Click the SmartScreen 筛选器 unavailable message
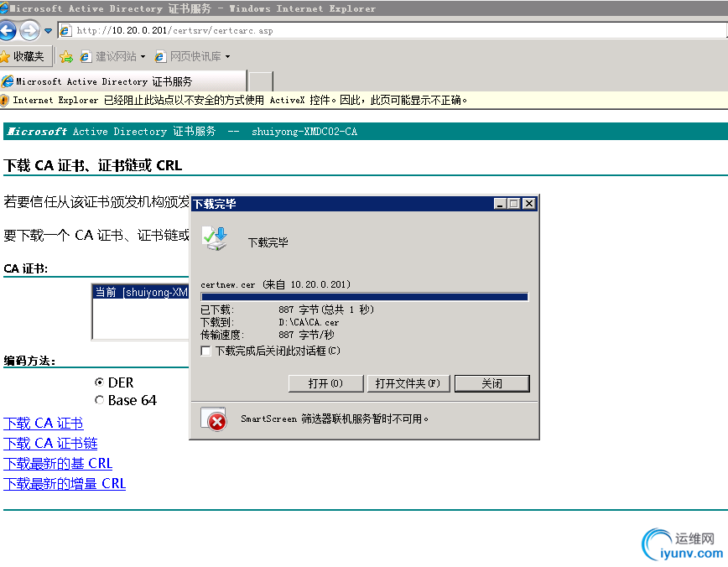This screenshot has width=728, height=567. (x=335, y=419)
